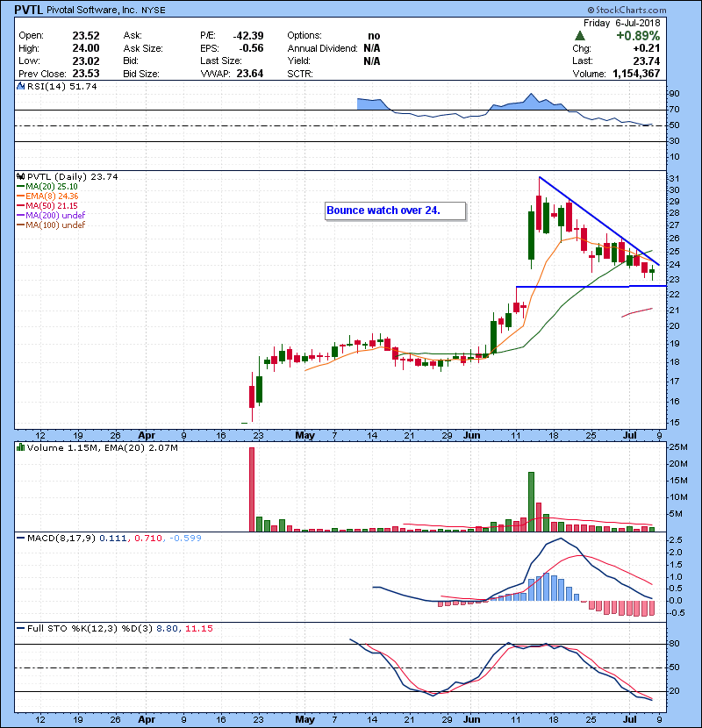Click the Last price value 23.74
Image resolution: width=702 pixels, height=728 pixels.
pos(646,61)
